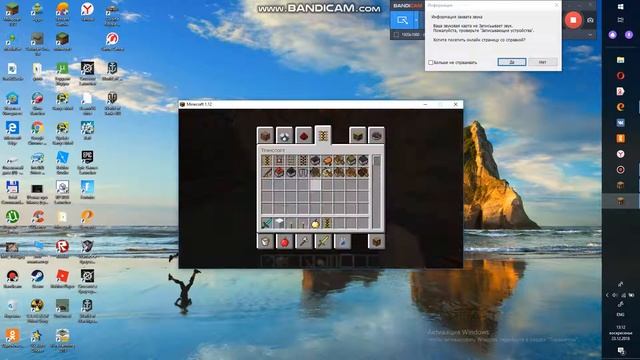Select Bandicam screen recording mode icon
640x360 pixels.
coord(402,20)
